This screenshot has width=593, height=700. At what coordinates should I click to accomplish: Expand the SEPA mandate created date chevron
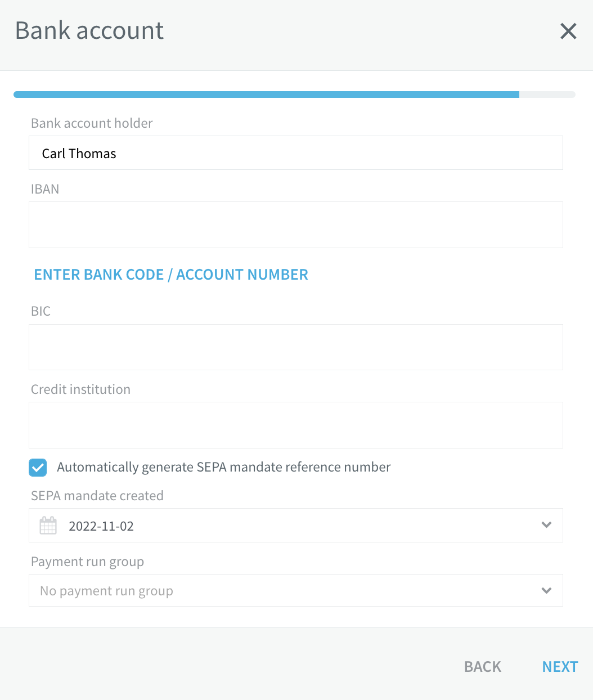(546, 525)
